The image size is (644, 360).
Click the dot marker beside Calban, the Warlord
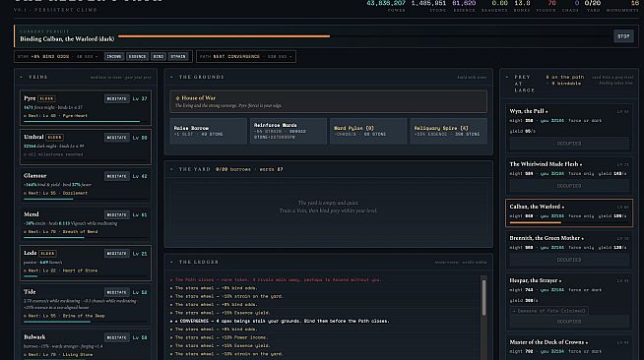click(562, 208)
